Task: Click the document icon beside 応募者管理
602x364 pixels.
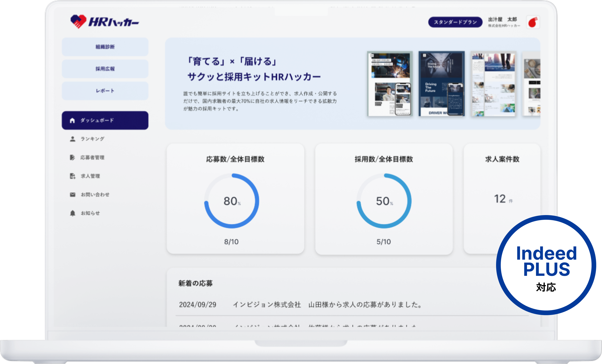Action: tap(72, 157)
